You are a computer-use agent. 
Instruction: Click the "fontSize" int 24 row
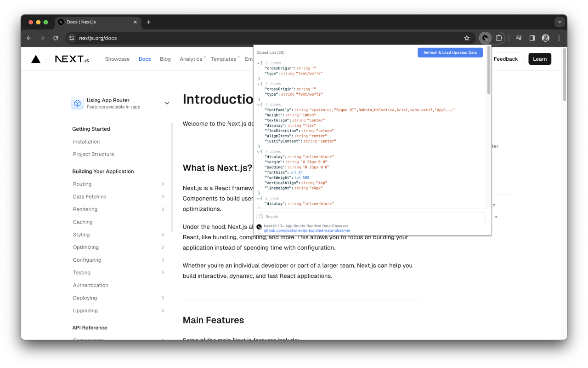[x=283, y=172]
